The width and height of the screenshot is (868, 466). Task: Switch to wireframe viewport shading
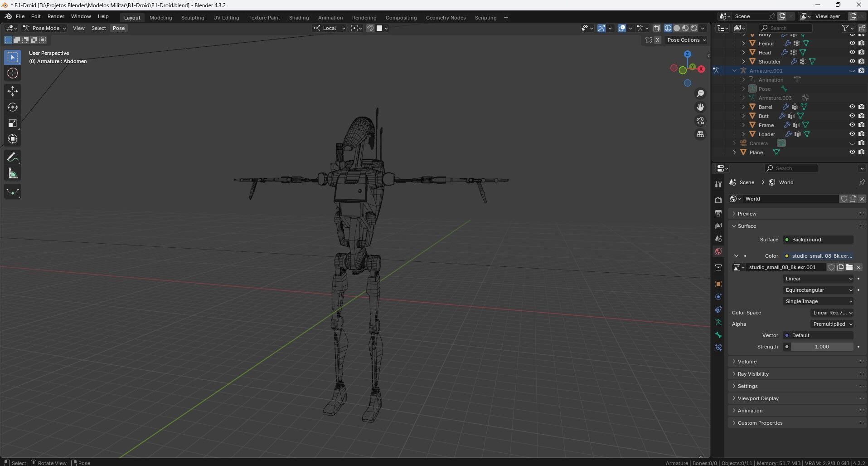point(668,28)
